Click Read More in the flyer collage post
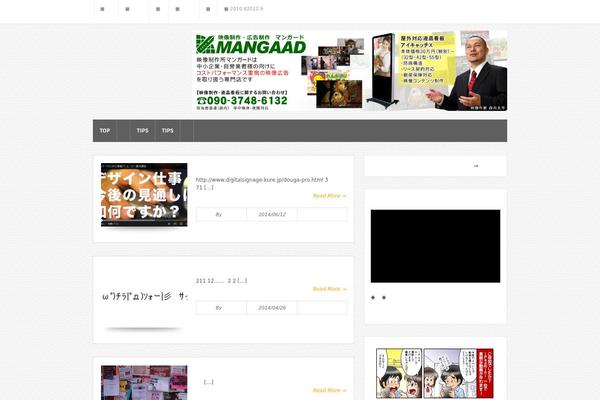The width and height of the screenshot is (600, 400). (329, 390)
